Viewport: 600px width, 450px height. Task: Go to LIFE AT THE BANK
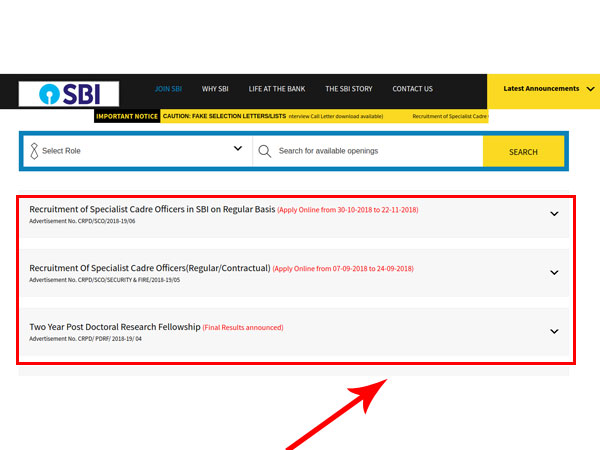[277, 89]
